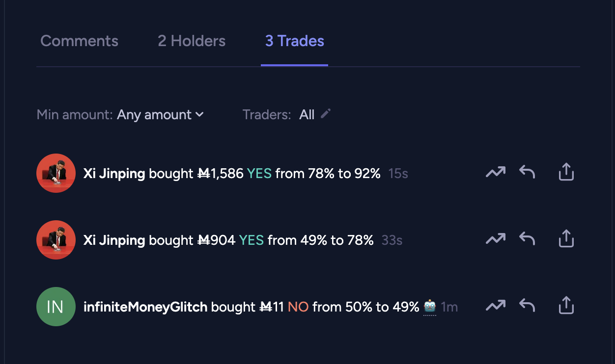Click Xi Jinping avatar on first trade
615x364 pixels.
click(x=56, y=173)
